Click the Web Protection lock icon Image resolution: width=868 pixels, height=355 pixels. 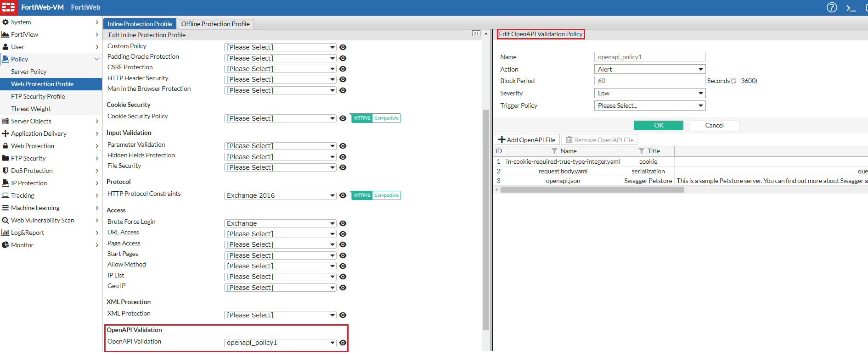tap(6, 146)
